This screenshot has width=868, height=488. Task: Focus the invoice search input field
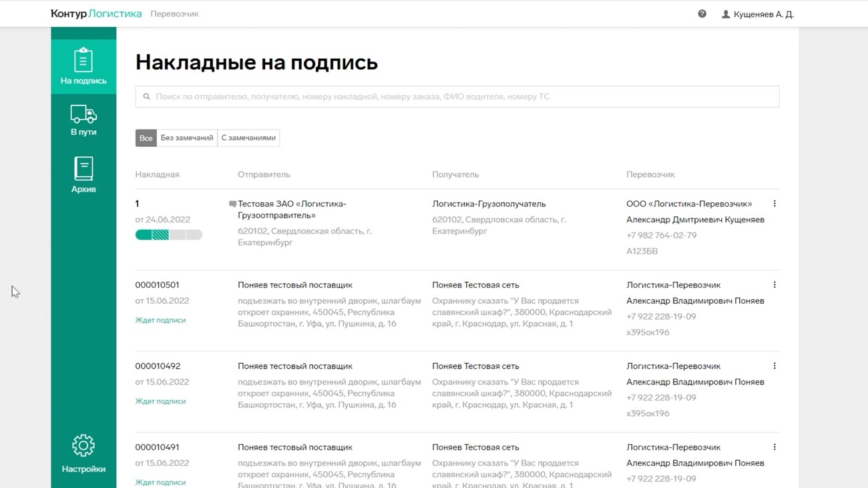(x=461, y=97)
